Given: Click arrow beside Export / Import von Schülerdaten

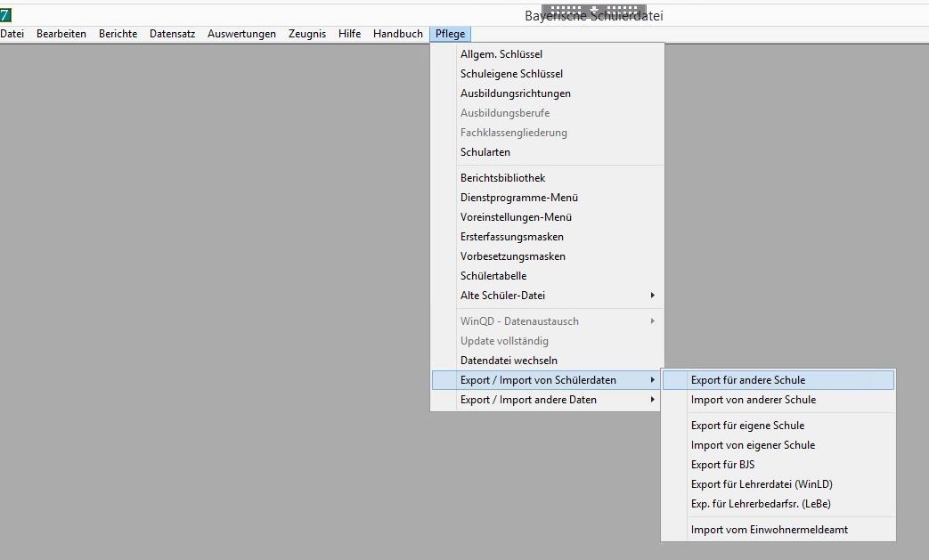Looking at the screenshot, I should 652,380.
